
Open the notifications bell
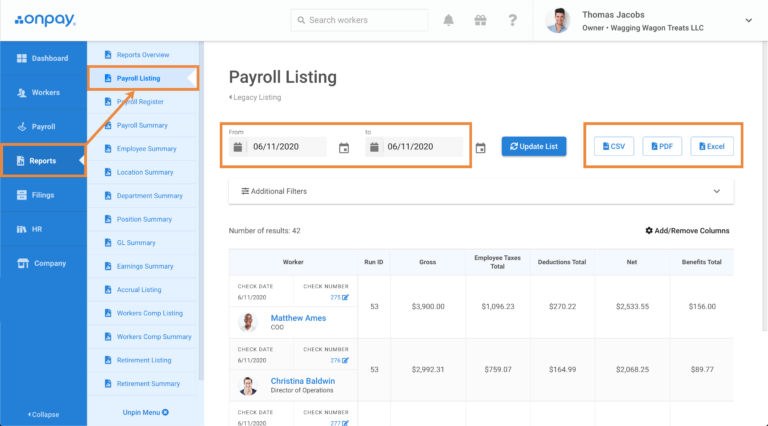(448, 20)
